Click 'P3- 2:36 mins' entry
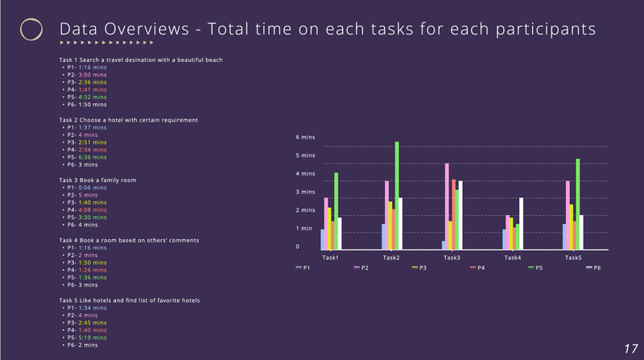The image size is (644, 360). point(87,82)
